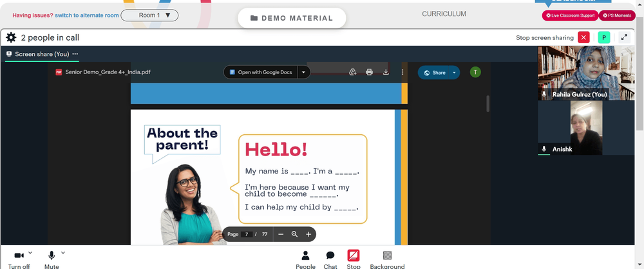This screenshot has width=644, height=269.
Task: Click PS Moments button
Action: click(x=617, y=15)
